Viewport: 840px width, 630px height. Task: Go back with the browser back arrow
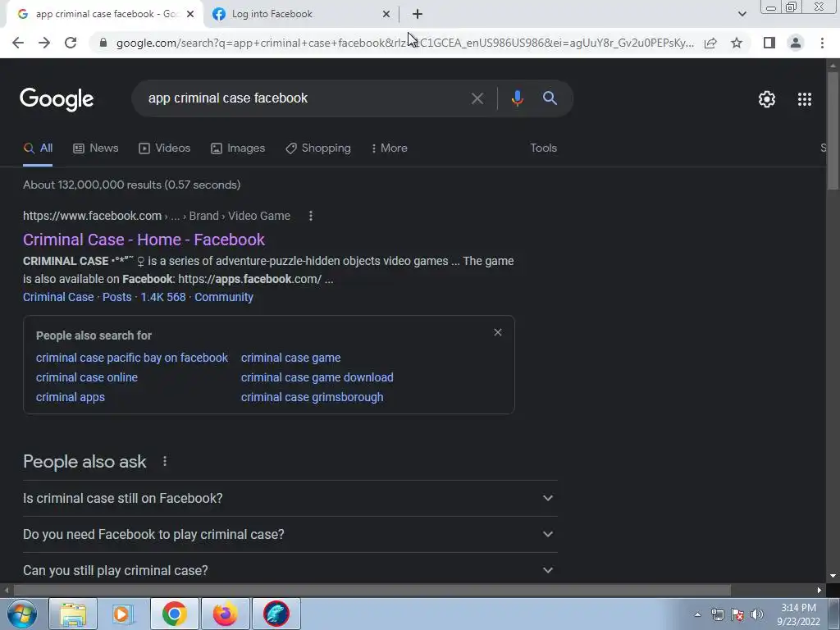click(x=18, y=43)
